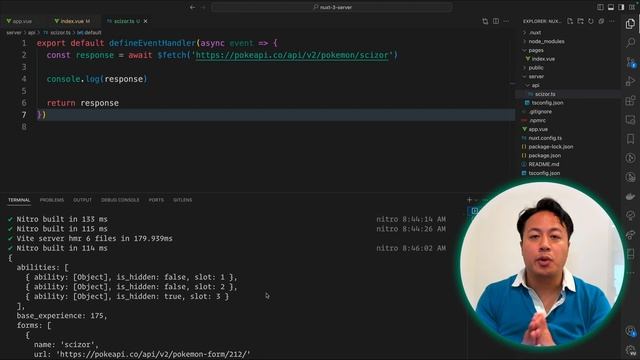Open the Search view in activity bar

[x=630, y=42]
